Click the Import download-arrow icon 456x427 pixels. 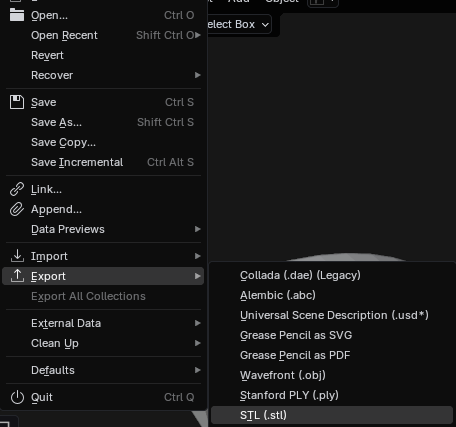17,256
